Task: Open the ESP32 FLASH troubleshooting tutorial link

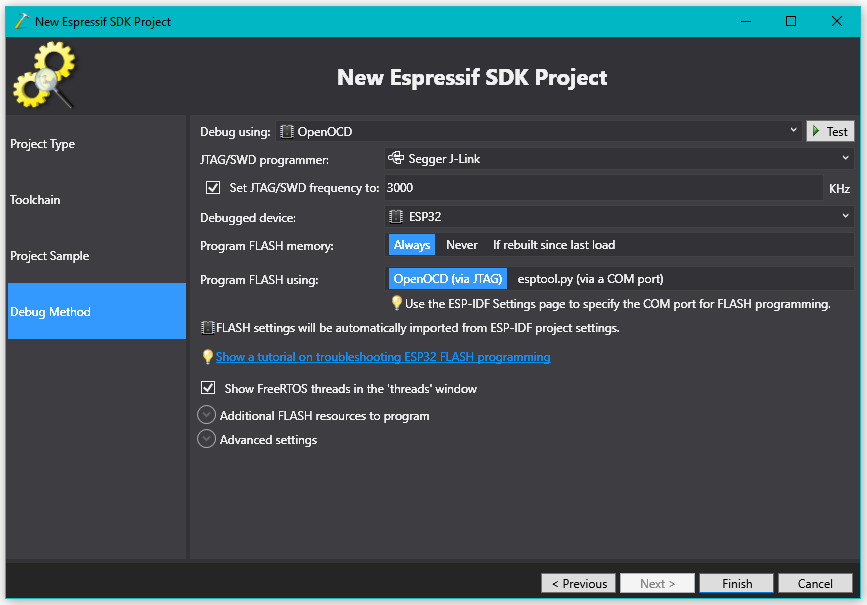Action: [383, 357]
